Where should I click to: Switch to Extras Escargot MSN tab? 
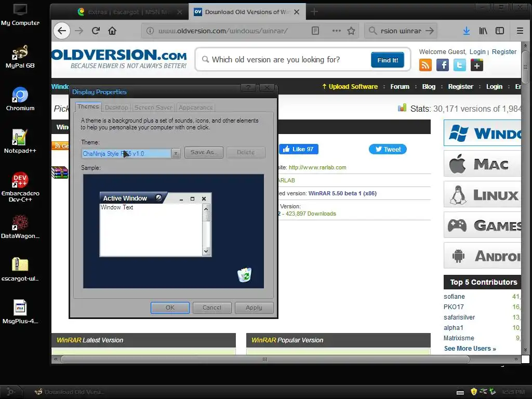point(130,12)
